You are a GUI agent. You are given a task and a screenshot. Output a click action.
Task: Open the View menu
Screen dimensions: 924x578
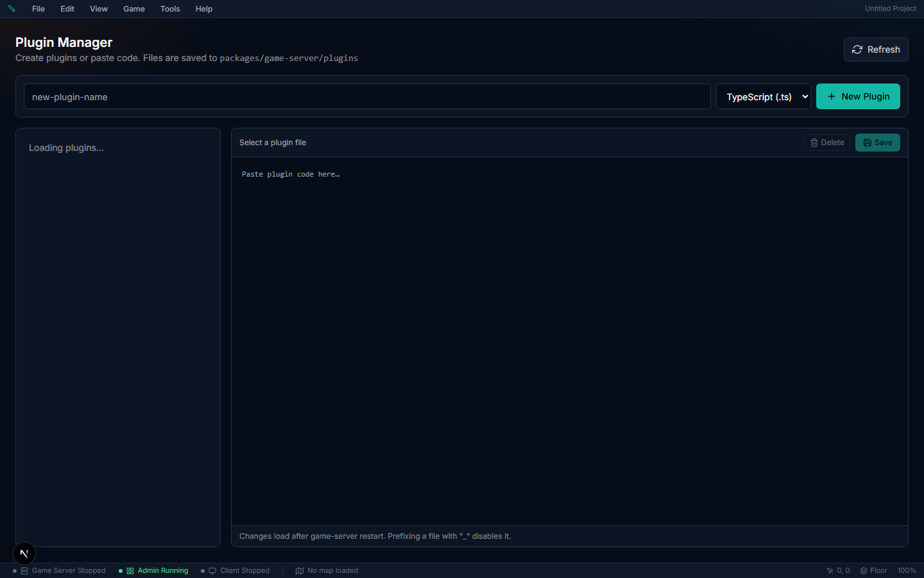point(99,9)
